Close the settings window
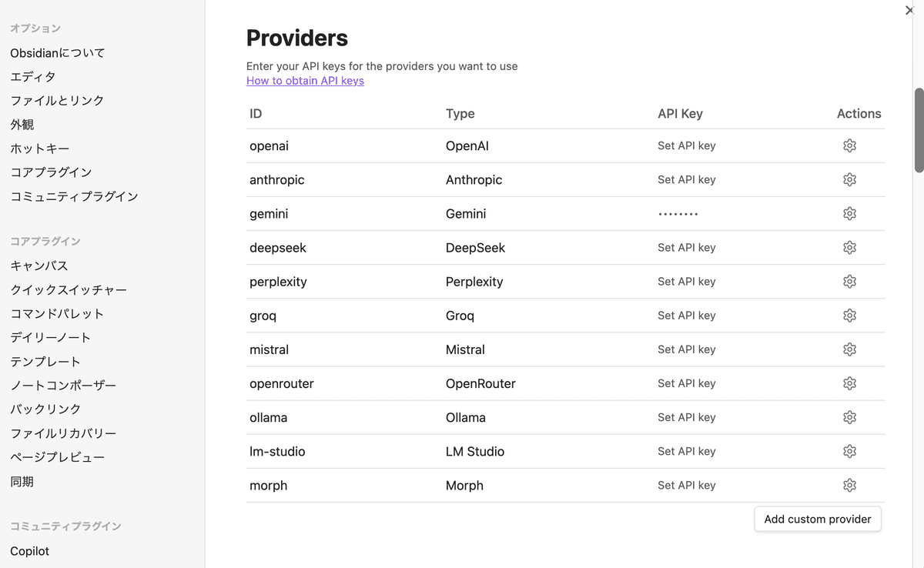 pyautogui.click(x=909, y=11)
